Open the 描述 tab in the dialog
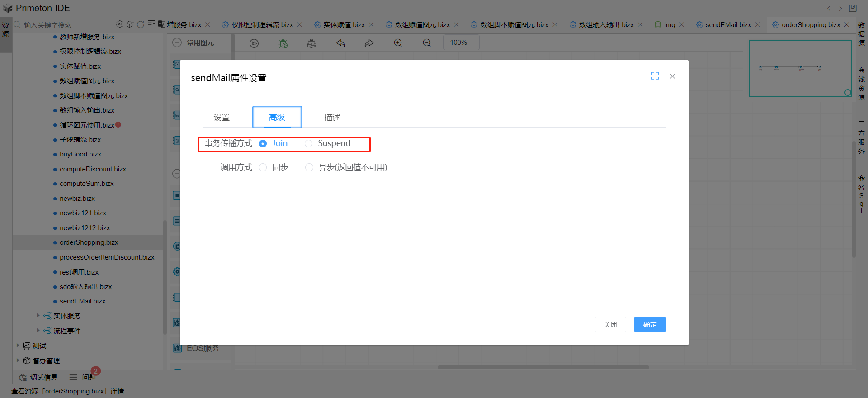 coord(332,118)
